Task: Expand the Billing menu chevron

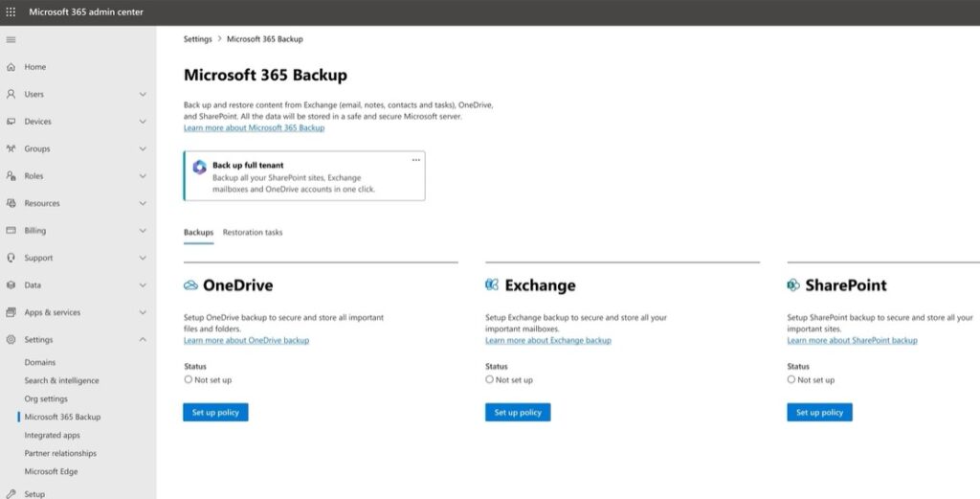Action: pos(143,231)
